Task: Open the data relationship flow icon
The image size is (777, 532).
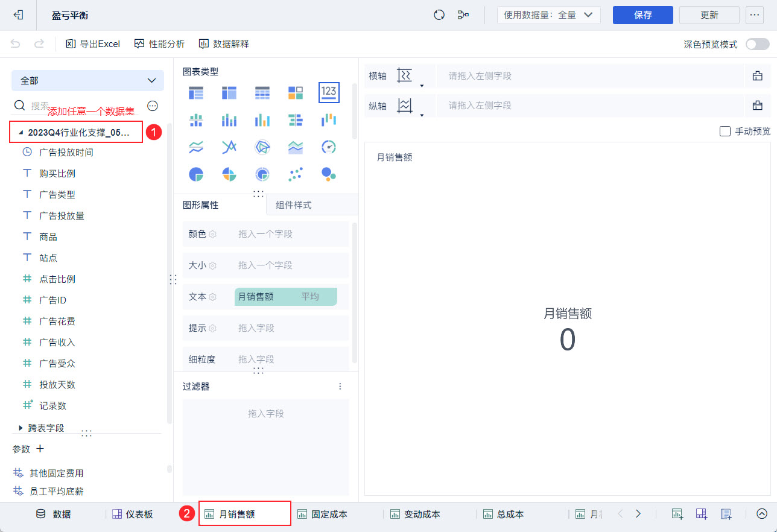Action: coord(463,15)
